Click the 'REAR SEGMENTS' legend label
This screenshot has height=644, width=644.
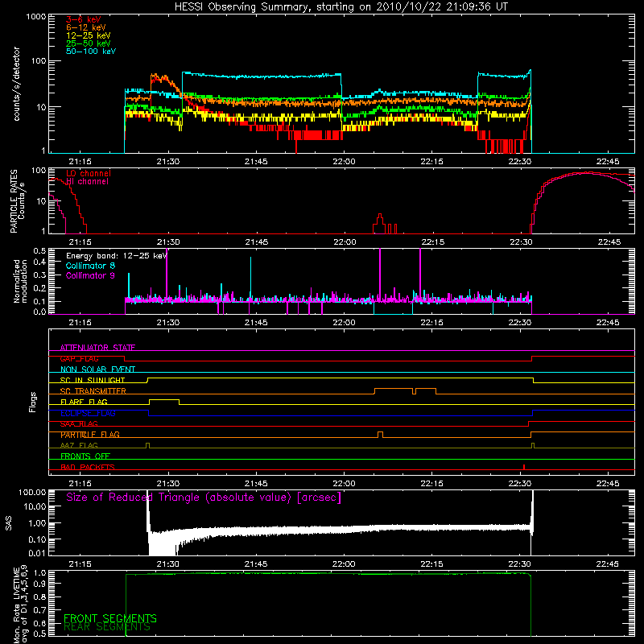click(x=107, y=627)
